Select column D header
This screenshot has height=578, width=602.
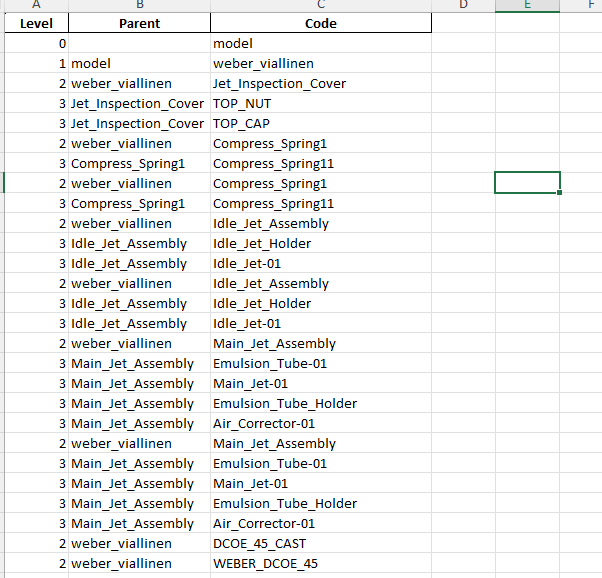(463, 6)
